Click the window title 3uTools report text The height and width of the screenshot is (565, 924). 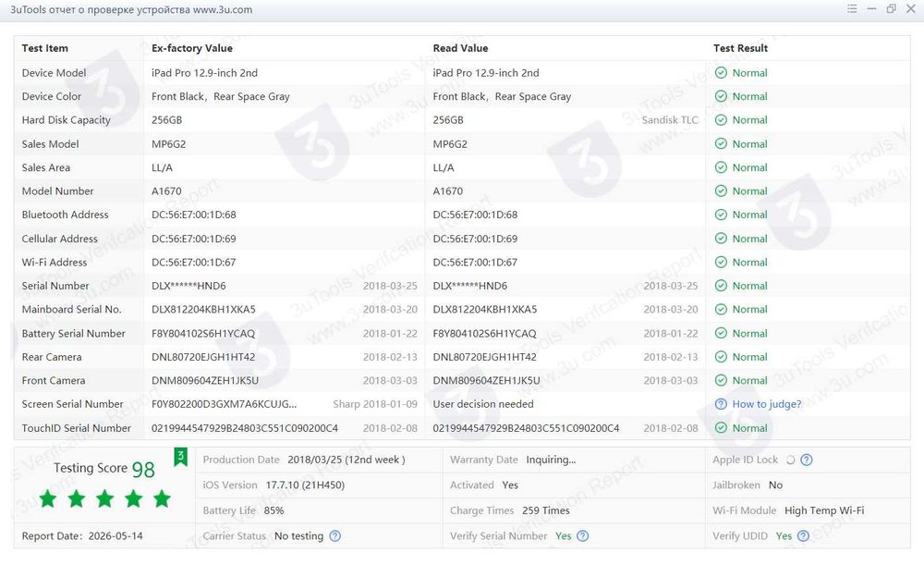(x=131, y=9)
